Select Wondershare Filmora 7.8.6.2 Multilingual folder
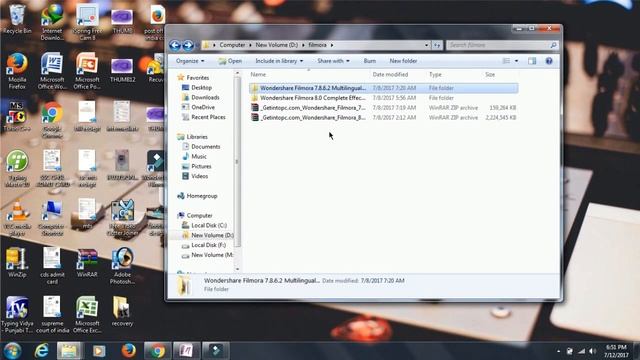 pyautogui.click(x=383, y=88)
